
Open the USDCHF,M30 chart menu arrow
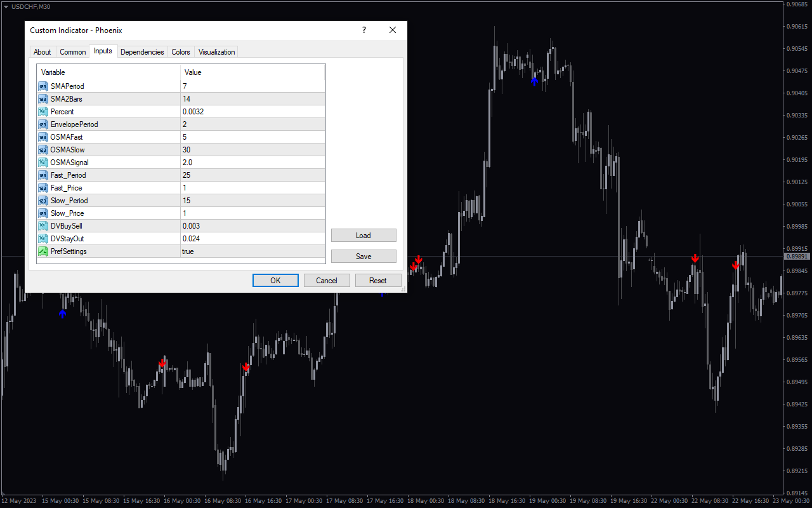pyautogui.click(x=6, y=6)
